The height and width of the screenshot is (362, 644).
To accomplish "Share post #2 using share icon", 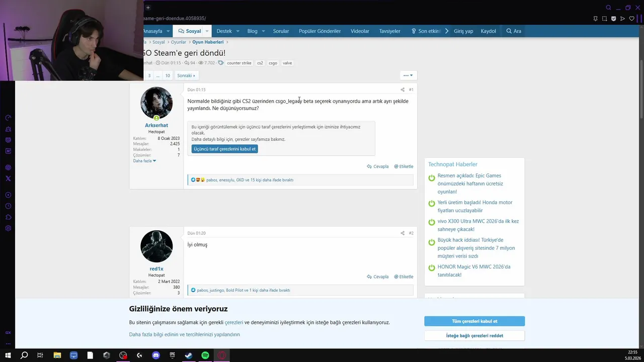I will pos(403,233).
